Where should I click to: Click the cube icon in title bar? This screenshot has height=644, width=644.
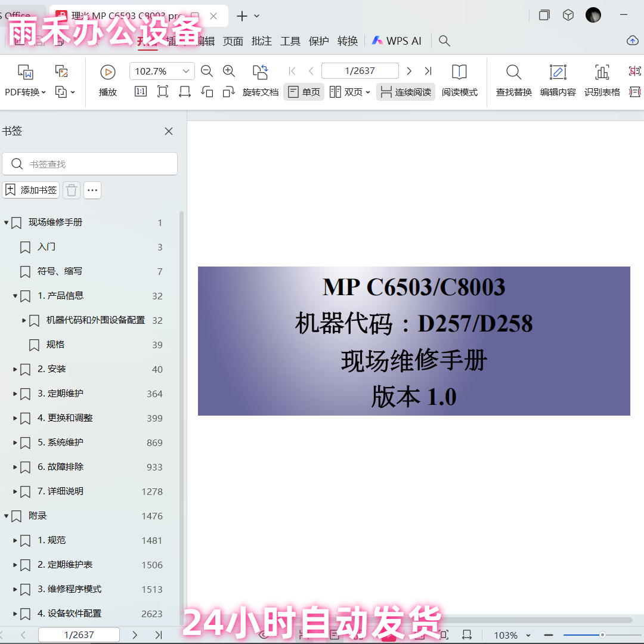click(x=568, y=15)
